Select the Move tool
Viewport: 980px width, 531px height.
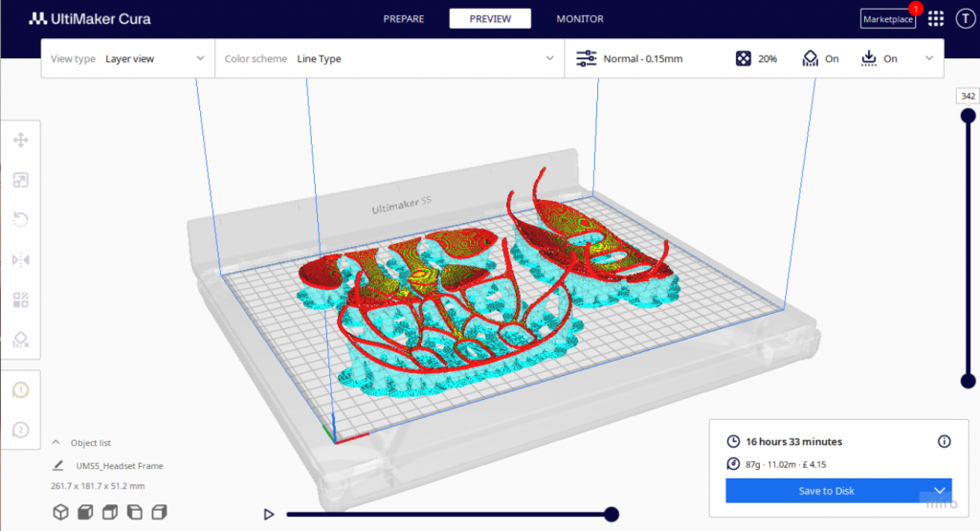[21, 140]
